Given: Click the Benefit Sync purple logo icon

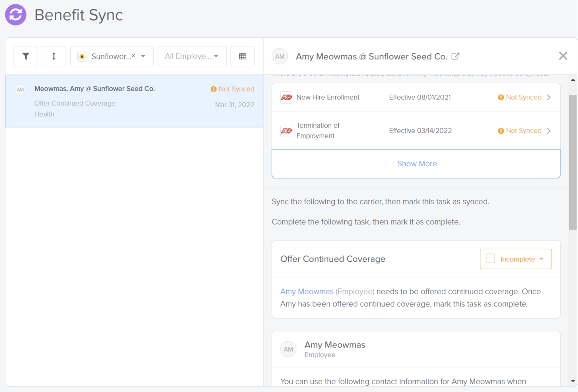Looking at the screenshot, I should coord(15,15).
